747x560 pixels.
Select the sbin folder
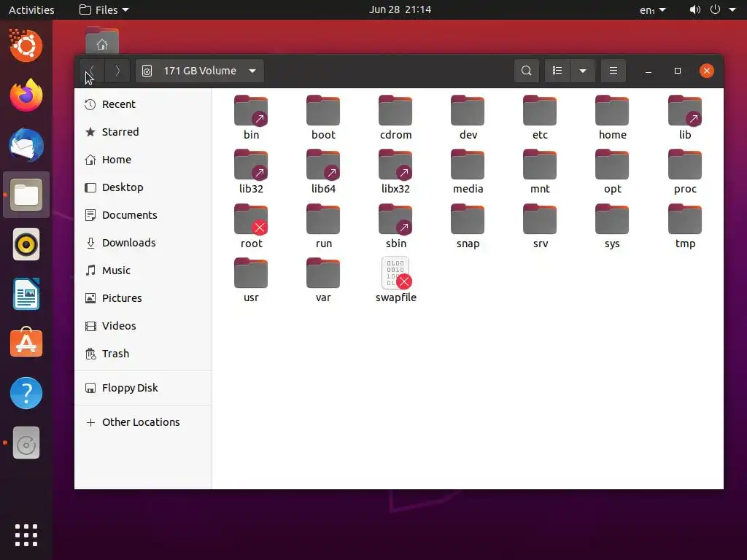point(395,226)
